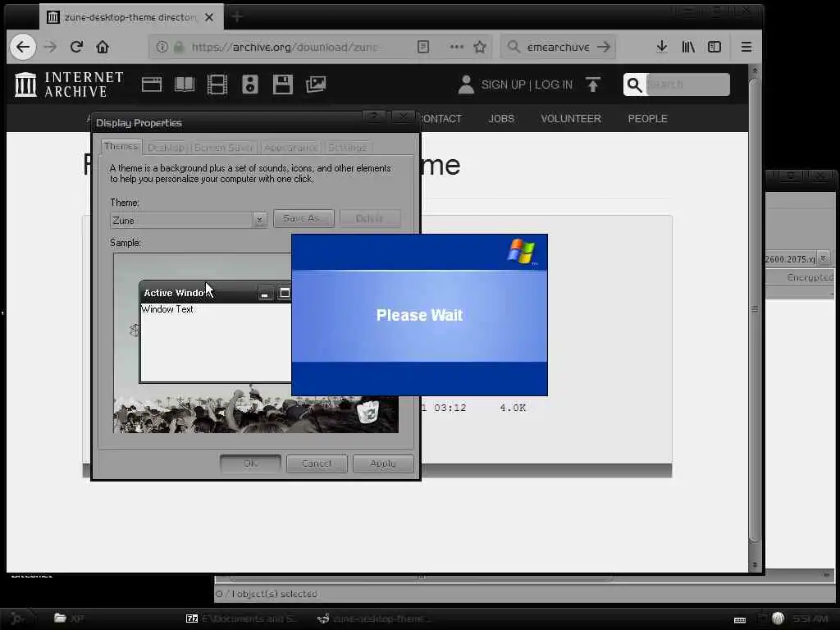Image resolution: width=840 pixels, height=630 pixels.
Task: Click the user avatar icon beside Sign Up
Action: [466, 84]
